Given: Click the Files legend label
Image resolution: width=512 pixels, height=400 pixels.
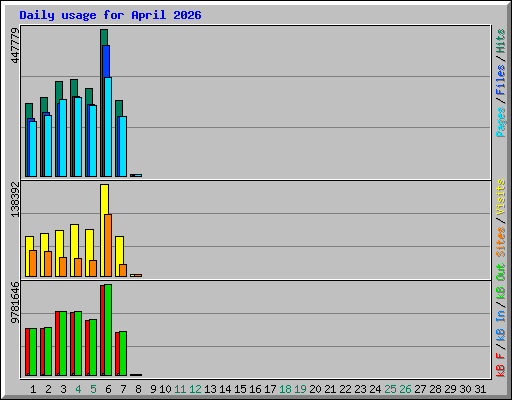Looking at the screenshot, I should click(500, 79).
